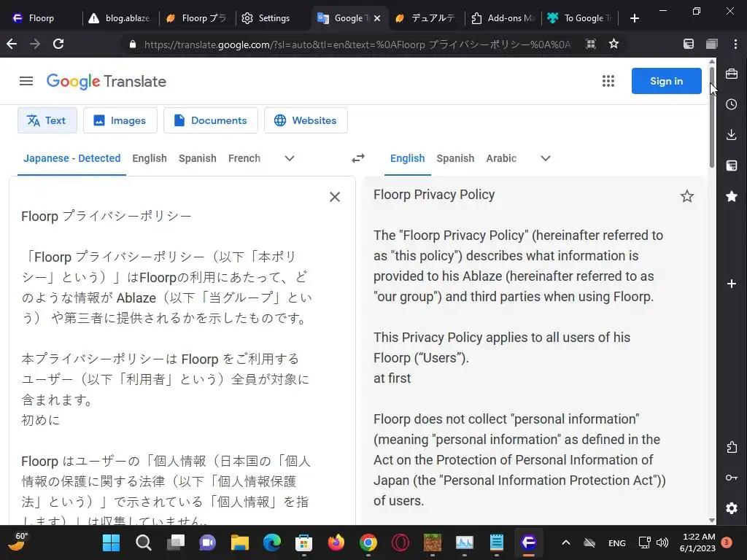Select the Text translation mode
This screenshot has height=560, width=747.
tap(47, 120)
